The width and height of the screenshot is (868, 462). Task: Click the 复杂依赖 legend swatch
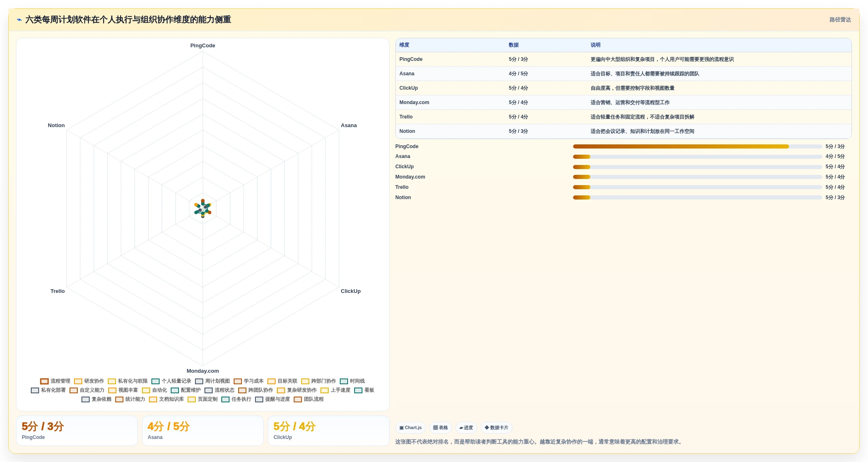tap(86, 399)
